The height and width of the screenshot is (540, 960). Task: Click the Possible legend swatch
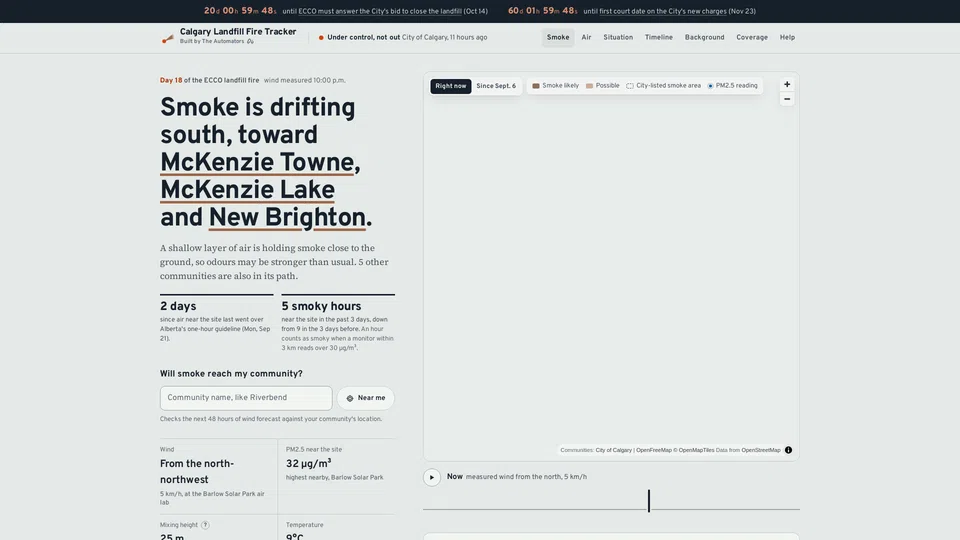tap(590, 86)
